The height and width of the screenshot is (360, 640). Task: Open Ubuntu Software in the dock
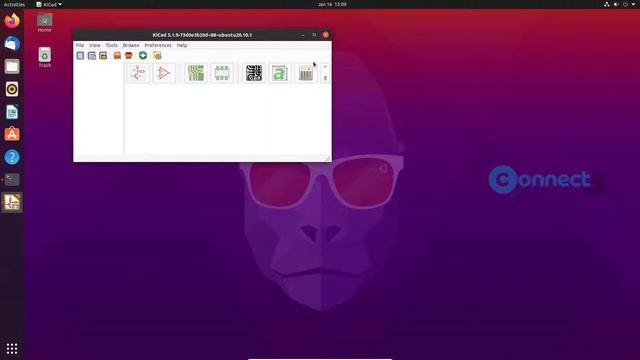[12, 134]
